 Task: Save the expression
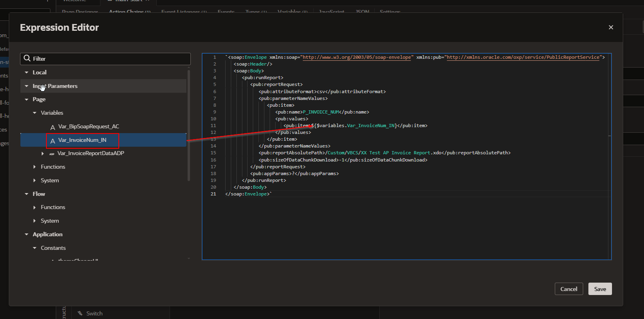[x=600, y=289]
